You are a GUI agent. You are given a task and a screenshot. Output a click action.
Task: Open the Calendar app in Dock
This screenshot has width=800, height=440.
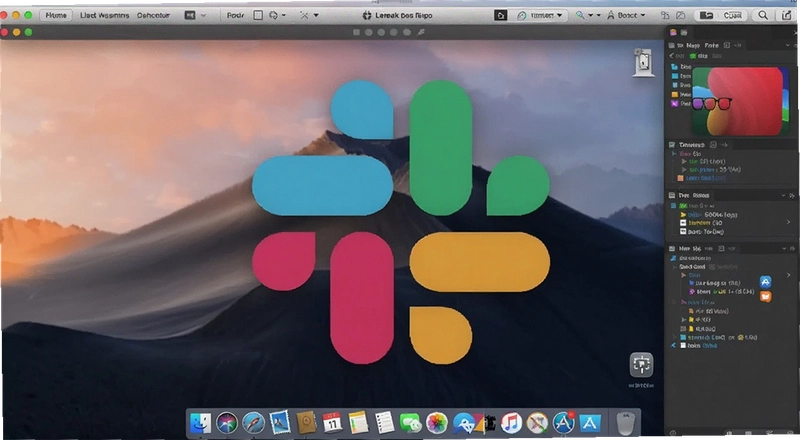click(332, 423)
